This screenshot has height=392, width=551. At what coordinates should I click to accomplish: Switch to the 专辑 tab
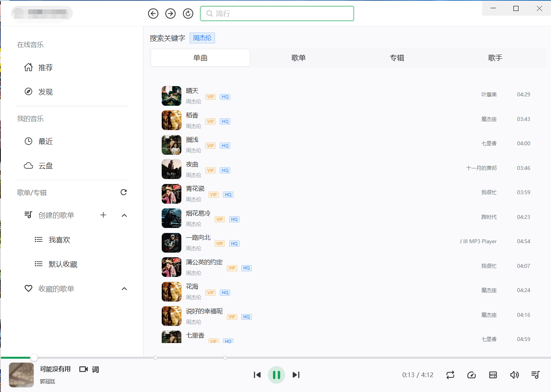click(x=397, y=58)
